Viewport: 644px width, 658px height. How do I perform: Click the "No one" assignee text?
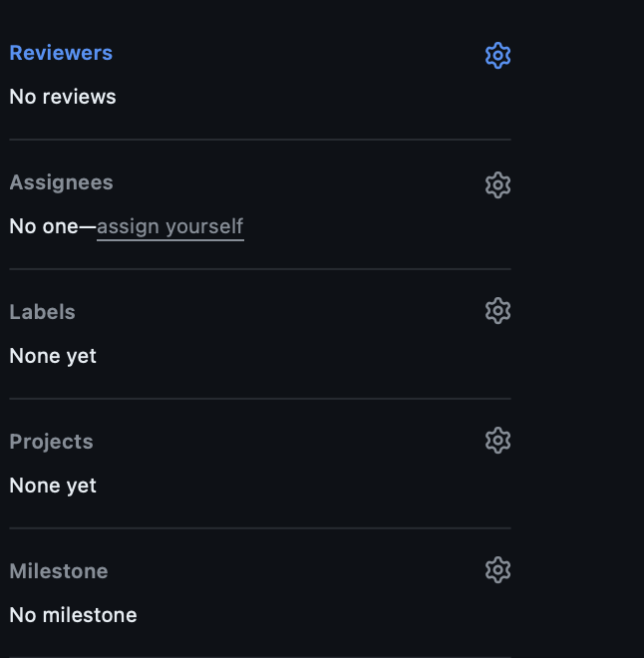tap(43, 226)
